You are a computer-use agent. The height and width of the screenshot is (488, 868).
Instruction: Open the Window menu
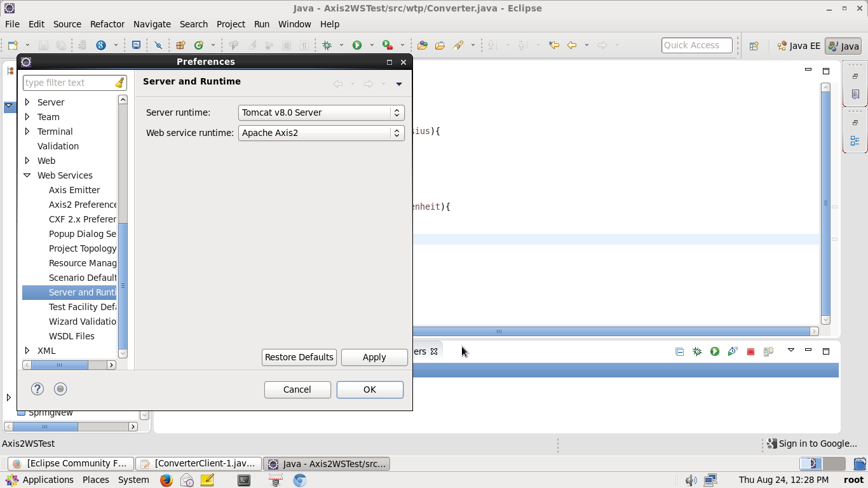pos(294,24)
